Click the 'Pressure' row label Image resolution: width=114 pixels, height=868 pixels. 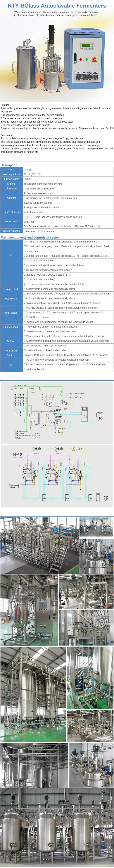[x=11, y=188]
